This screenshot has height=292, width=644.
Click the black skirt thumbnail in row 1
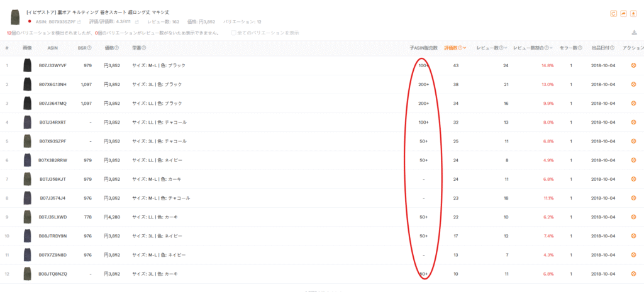click(27, 65)
